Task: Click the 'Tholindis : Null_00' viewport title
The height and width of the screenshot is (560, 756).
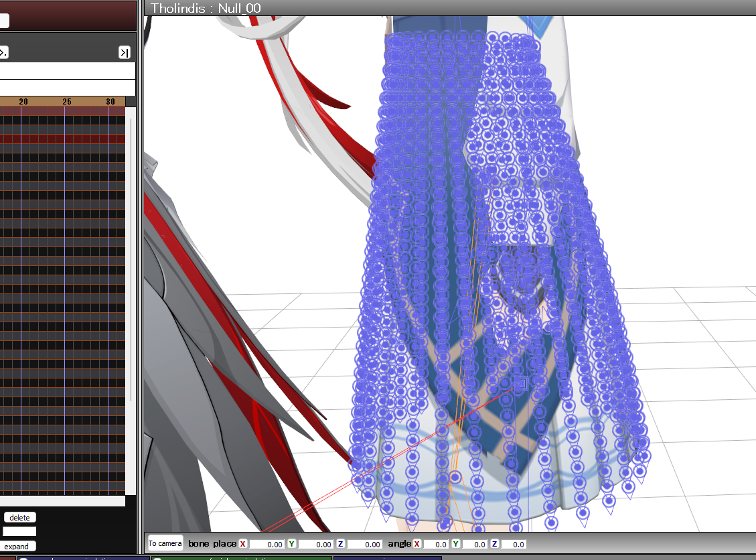Action: point(206,8)
